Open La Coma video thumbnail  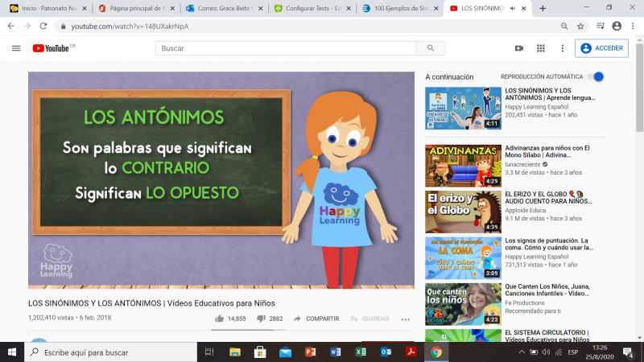point(463,257)
